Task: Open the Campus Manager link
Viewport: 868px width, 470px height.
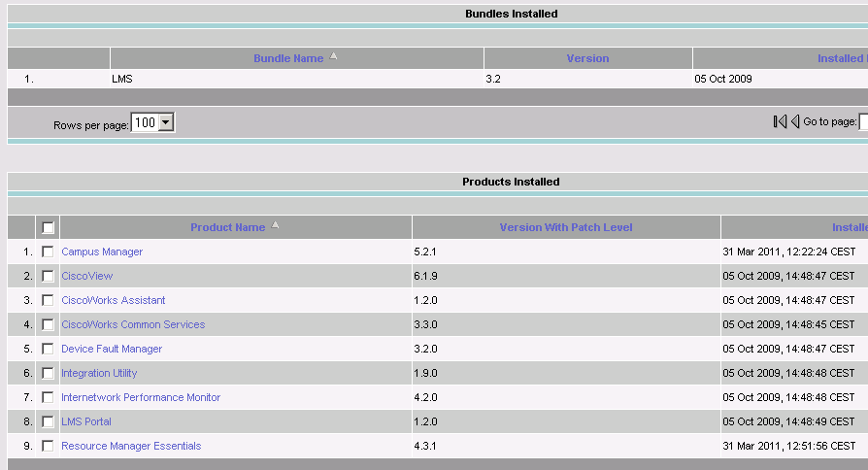Action: 102,252
